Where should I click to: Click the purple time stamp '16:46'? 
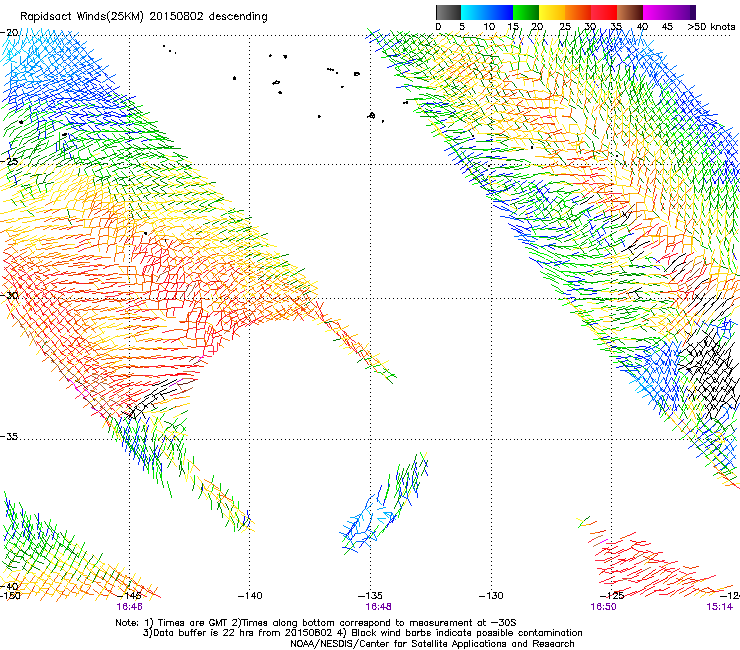pyautogui.click(x=129, y=607)
